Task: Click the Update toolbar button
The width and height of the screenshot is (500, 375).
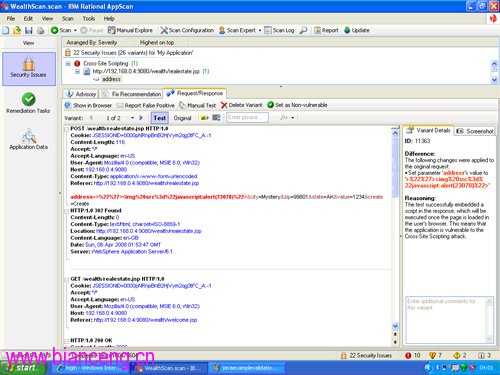Action: coord(356,30)
